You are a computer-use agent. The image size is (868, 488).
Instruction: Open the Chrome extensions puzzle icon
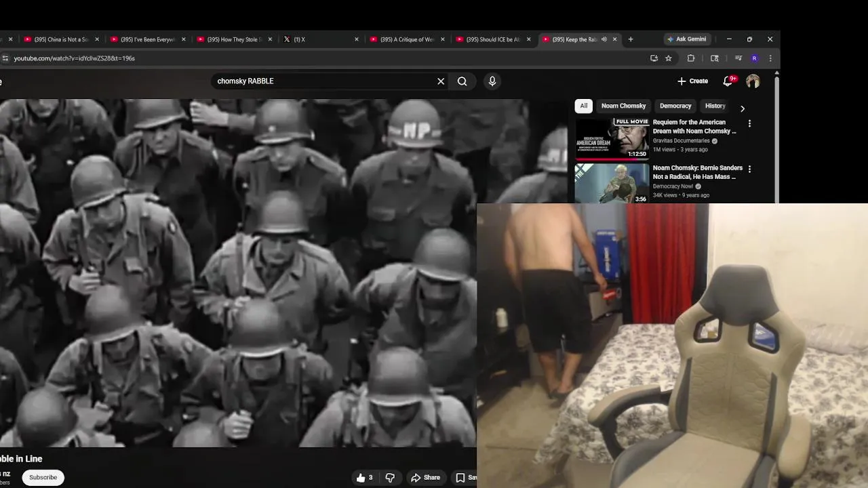pos(691,58)
